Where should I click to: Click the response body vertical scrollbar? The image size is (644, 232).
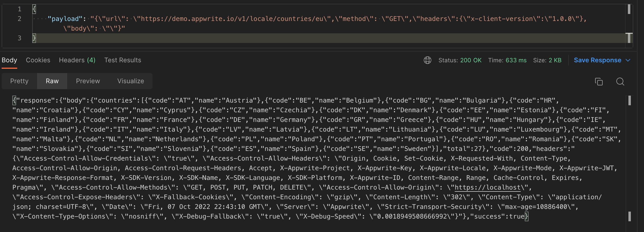click(x=629, y=158)
